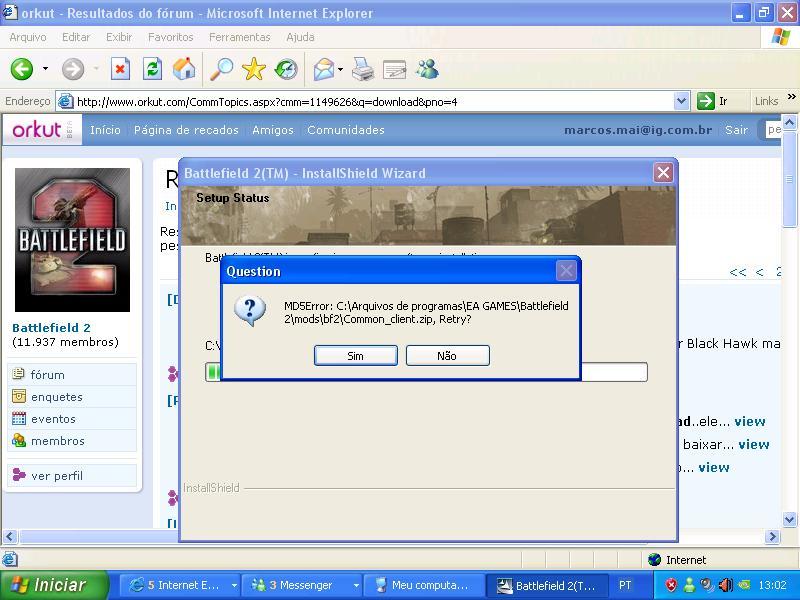The image size is (800, 600).
Task: Open Favorites star in toolbar
Action: (254, 69)
